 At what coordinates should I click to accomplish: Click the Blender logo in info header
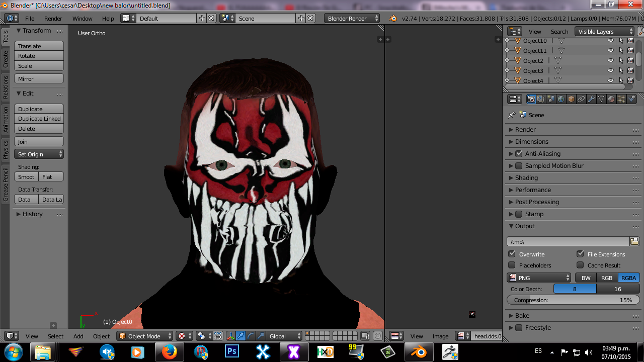click(392, 18)
